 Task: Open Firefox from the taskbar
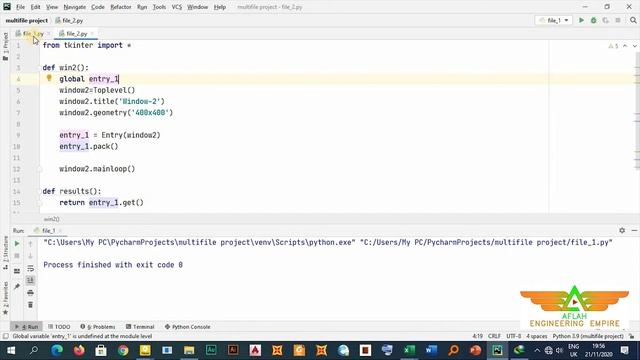point(79,350)
